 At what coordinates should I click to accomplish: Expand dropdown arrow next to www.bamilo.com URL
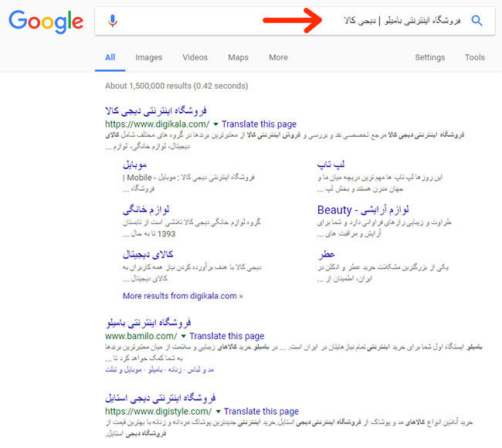click(x=184, y=336)
